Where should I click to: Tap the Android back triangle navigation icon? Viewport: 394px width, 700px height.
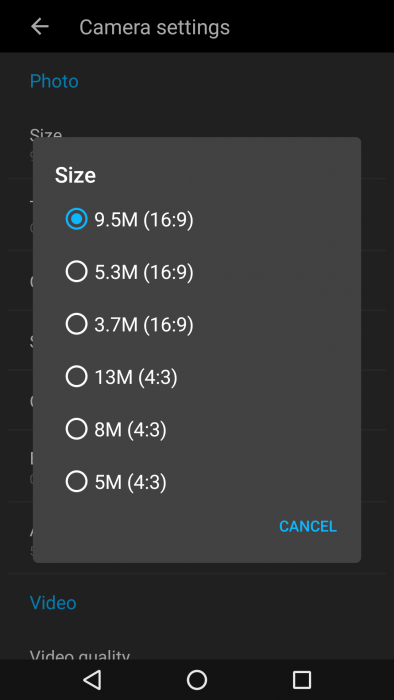[x=92, y=680]
